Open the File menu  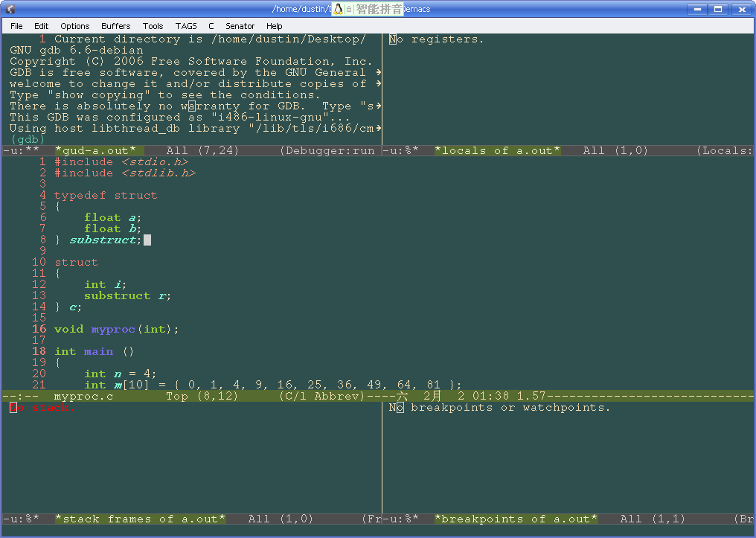16,26
